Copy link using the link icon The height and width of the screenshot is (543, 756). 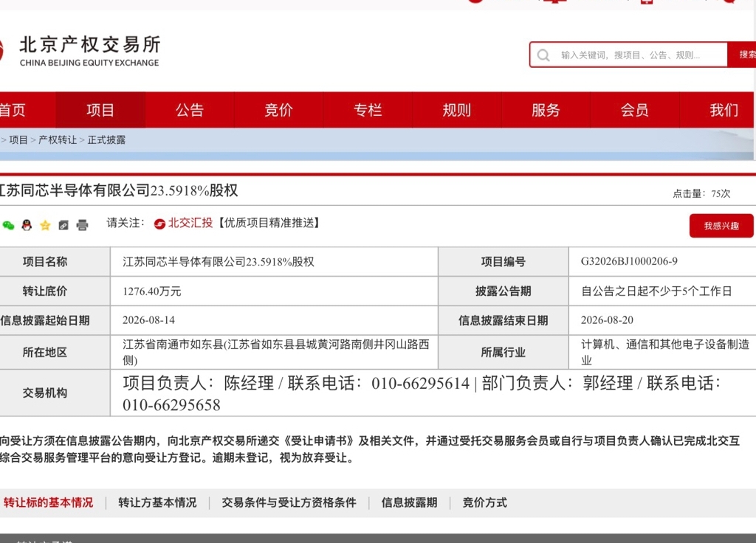click(63, 225)
